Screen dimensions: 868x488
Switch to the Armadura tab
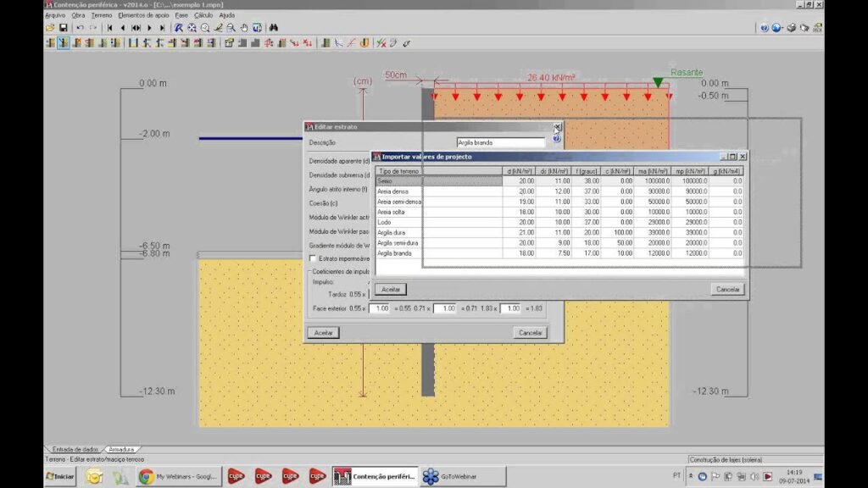(x=121, y=449)
